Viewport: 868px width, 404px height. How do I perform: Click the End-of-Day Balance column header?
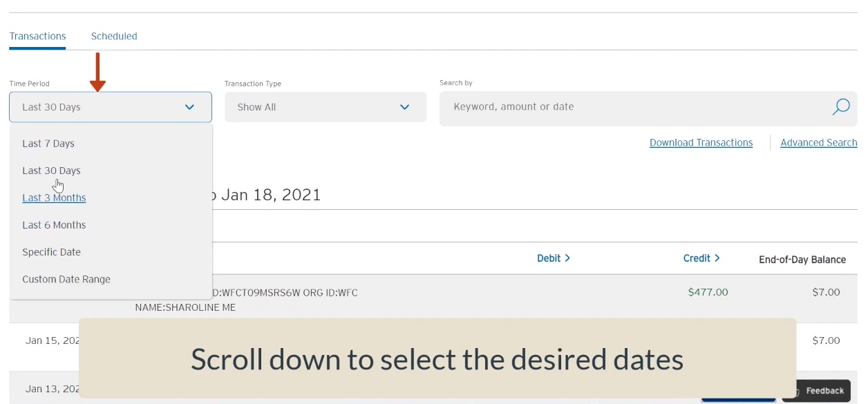[802, 260]
